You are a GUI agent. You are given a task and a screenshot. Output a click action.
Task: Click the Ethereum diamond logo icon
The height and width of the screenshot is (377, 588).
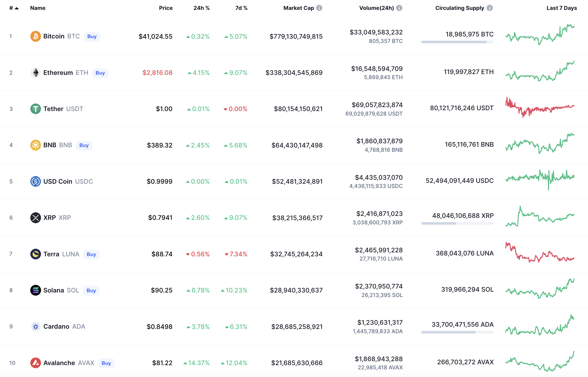[35, 73]
